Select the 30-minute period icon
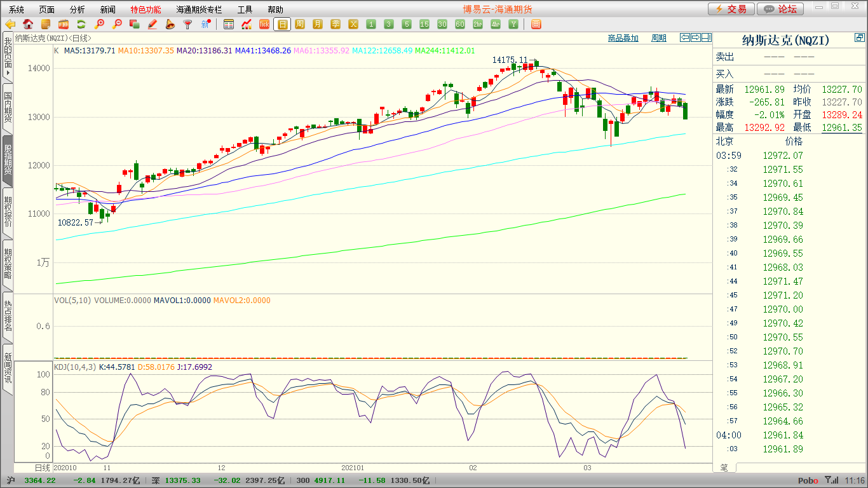Image resolution: width=868 pixels, height=488 pixels. [x=442, y=24]
